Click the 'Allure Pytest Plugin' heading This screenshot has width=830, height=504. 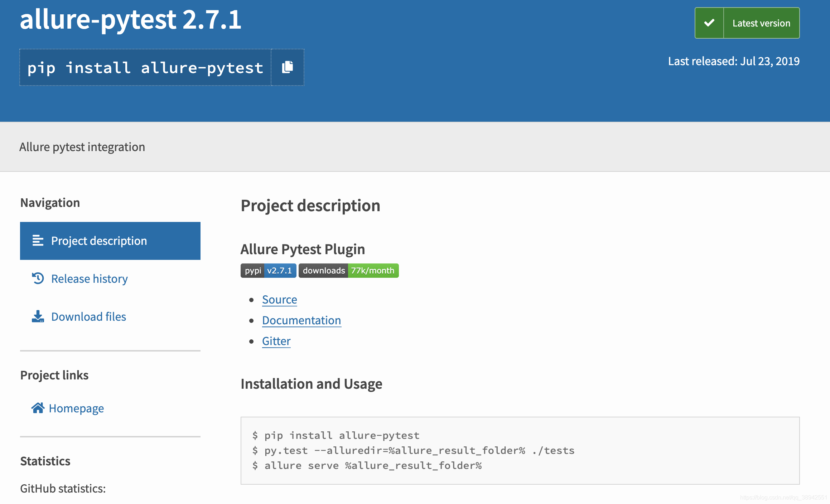303,249
